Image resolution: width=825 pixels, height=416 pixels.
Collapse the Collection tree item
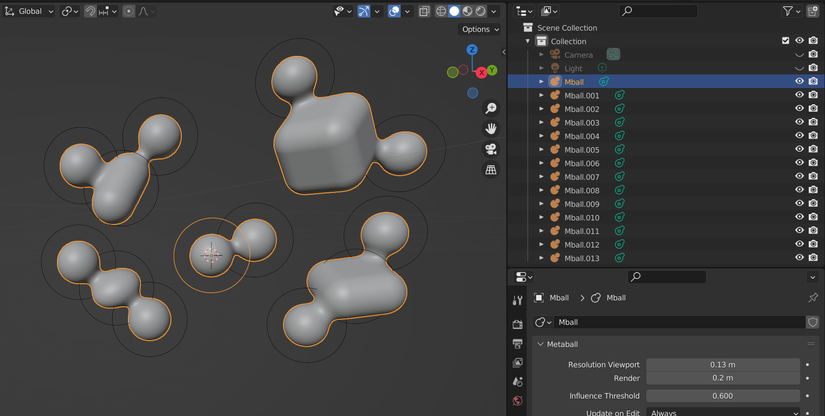tap(528, 41)
